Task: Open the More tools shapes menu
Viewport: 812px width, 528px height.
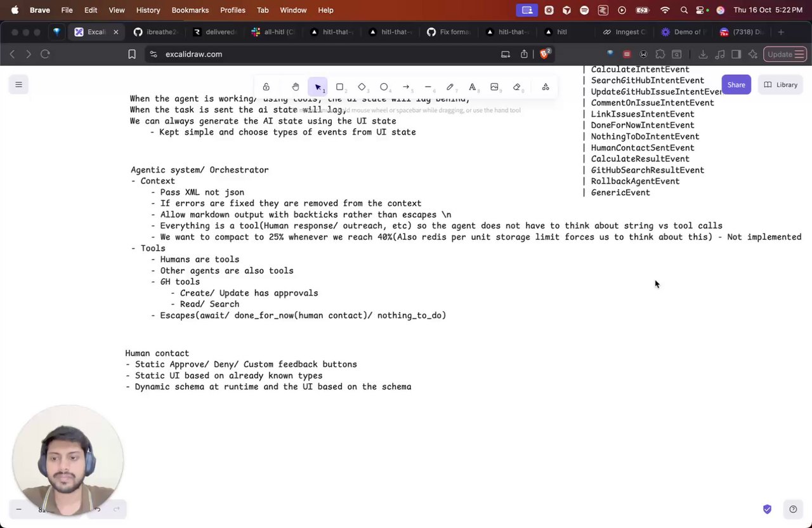Action: 546,87
